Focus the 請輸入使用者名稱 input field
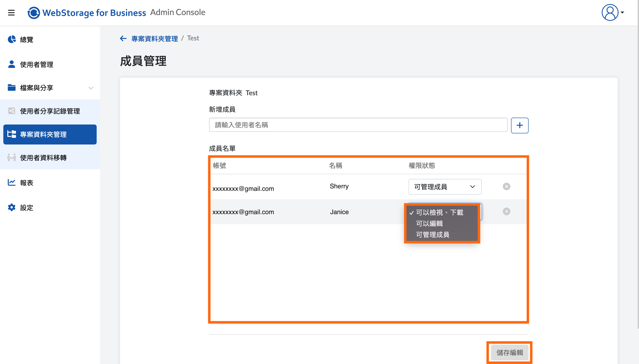The width and height of the screenshot is (639, 364). pyautogui.click(x=358, y=125)
